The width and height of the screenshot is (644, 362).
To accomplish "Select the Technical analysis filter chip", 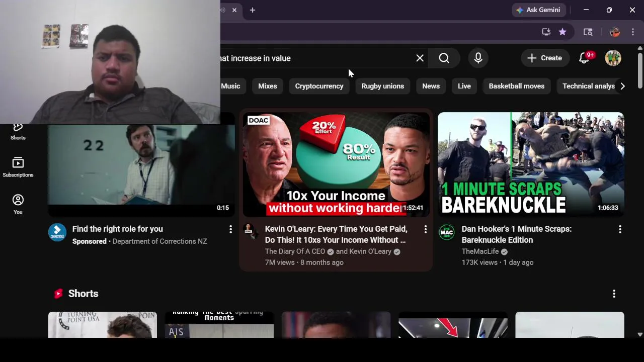I will [588, 86].
